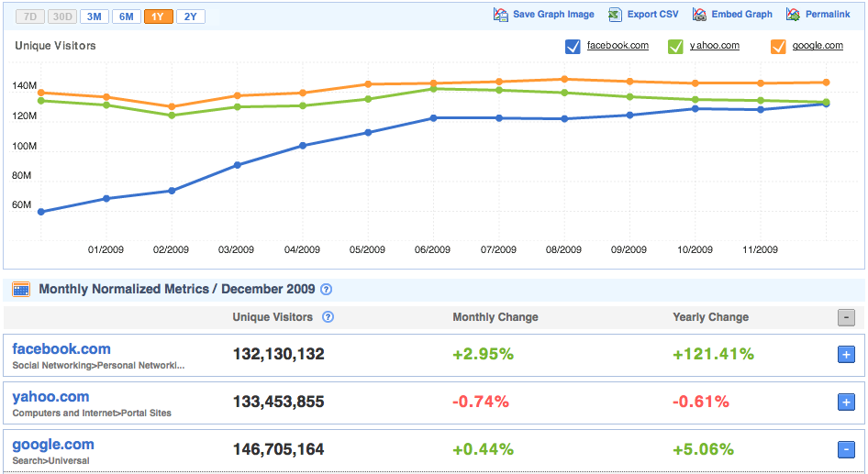Image resolution: width=868 pixels, height=474 pixels.
Task: Click yahoo data point at 02/2009
Action: (x=172, y=115)
